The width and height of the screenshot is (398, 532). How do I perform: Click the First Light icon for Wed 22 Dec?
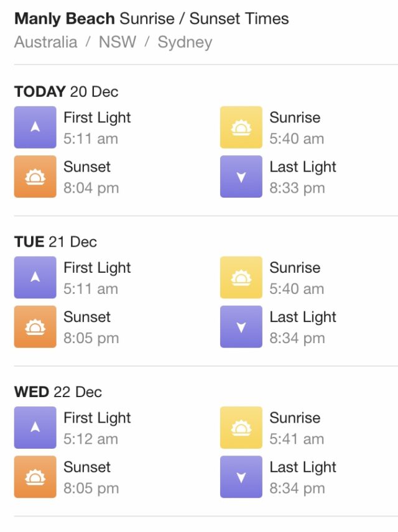point(35,428)
